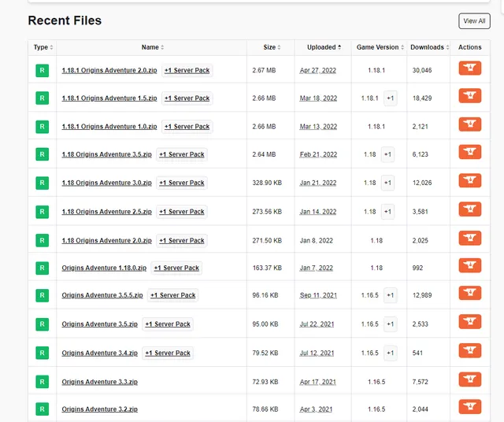Screen dimensions: 504x422
Task: Download 1.18 Origins Adventure 3.5.zip file
Action: click(x=470, y=152)
